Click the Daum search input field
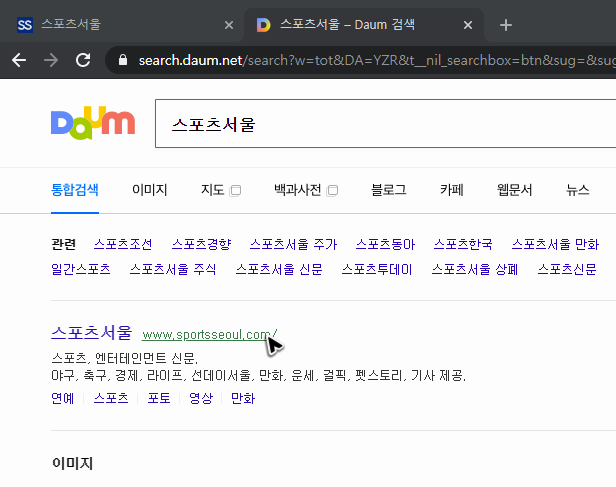 coord(385,124)
